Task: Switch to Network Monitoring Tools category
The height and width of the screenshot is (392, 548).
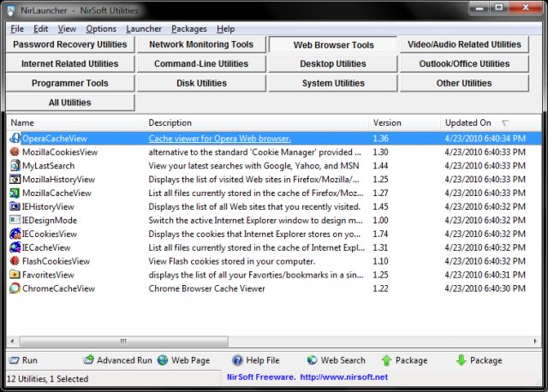Action: pos(201,45)
